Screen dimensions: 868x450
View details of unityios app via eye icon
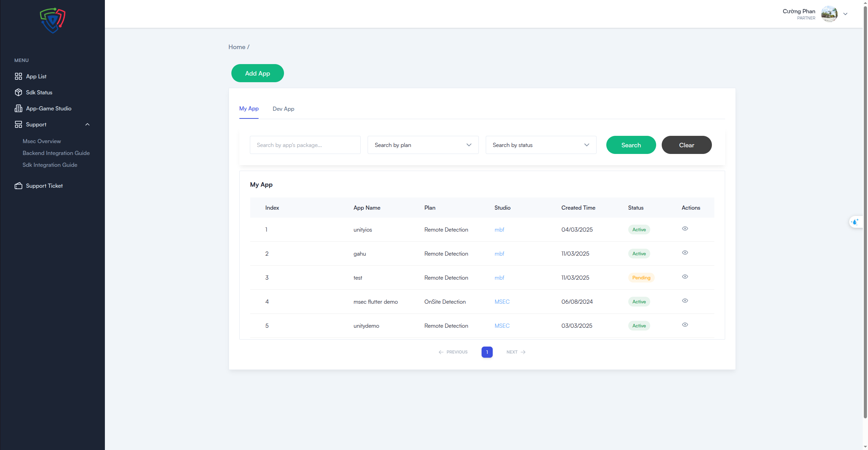(685, 229)
